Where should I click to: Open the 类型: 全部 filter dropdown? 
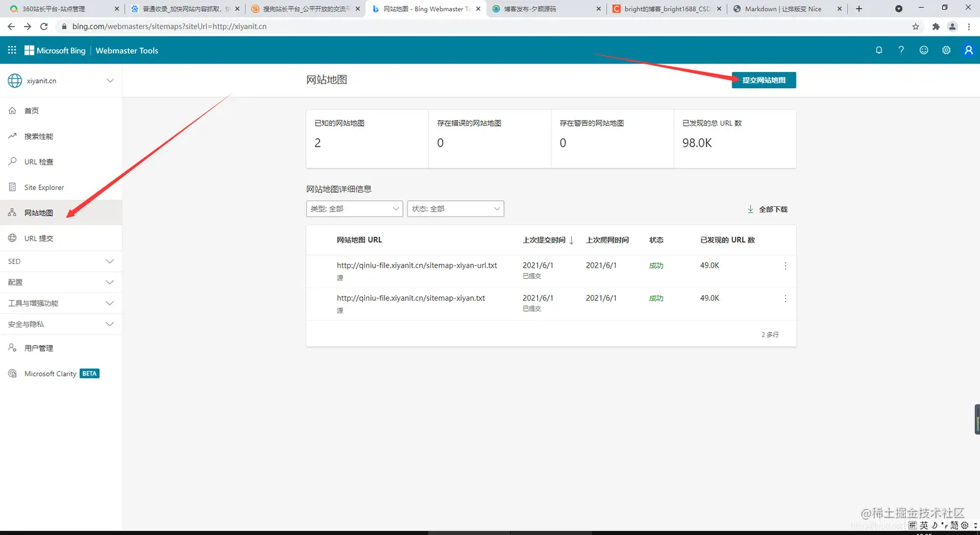pyautogui.click(x=355, y=209)
